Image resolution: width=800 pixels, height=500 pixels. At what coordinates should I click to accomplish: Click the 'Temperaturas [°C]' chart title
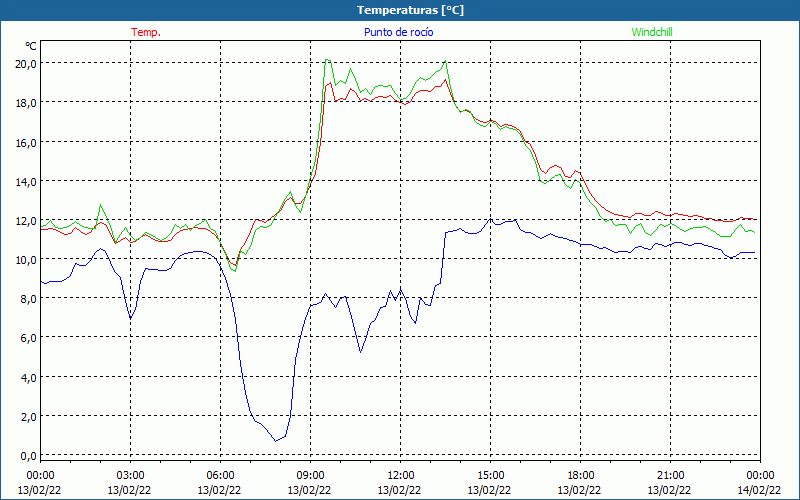(410, 10)
